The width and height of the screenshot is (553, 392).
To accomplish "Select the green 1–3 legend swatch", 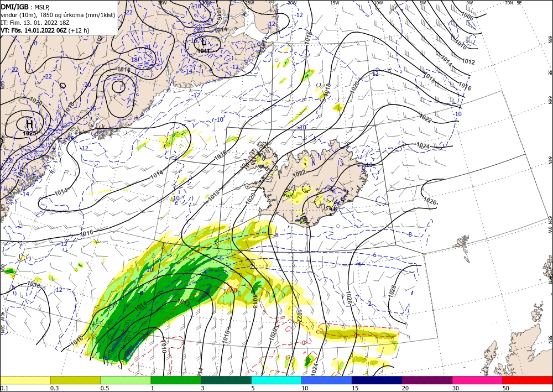I will [176, 380].
